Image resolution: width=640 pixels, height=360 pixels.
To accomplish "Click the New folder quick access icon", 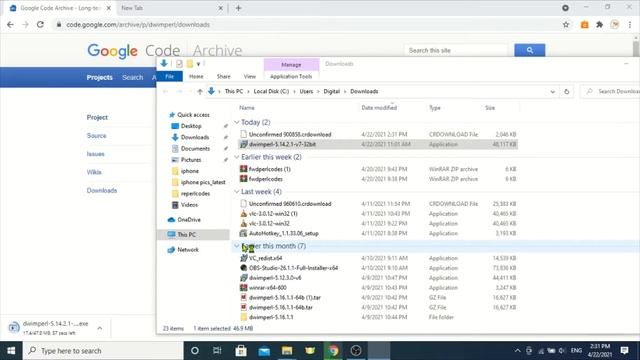I will (190, 64).
